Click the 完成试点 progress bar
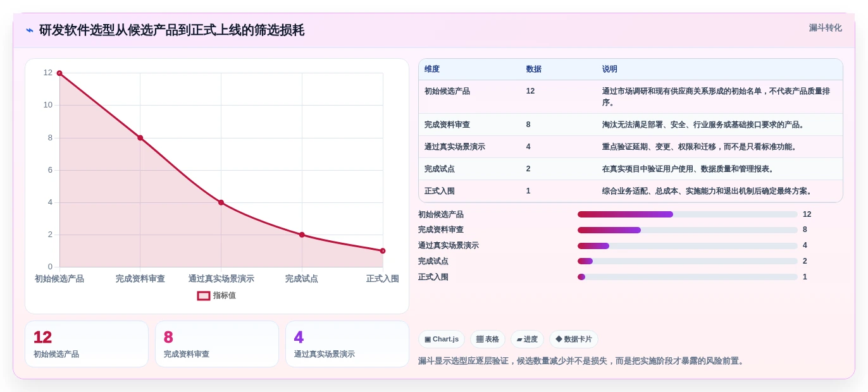Viewport: 868px width, 392px height. click(x=688, y=261)
